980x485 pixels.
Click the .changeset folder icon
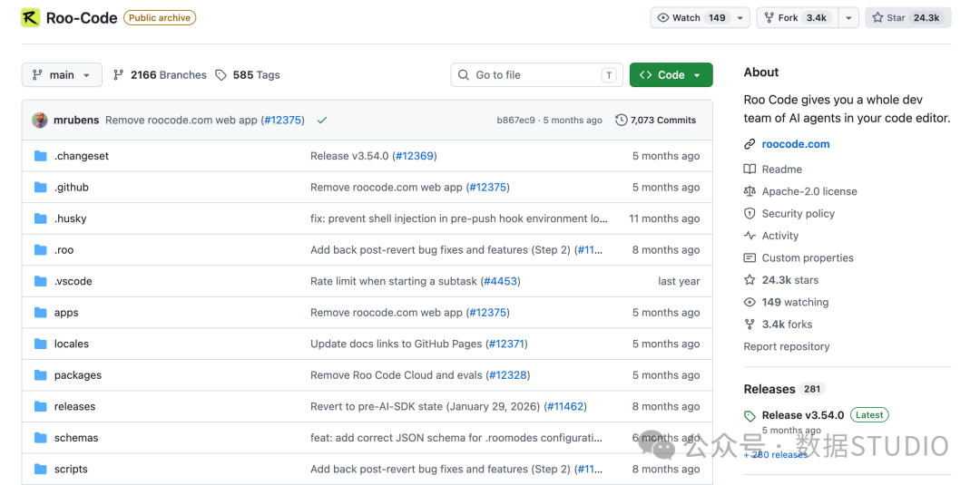coord(41,156)
